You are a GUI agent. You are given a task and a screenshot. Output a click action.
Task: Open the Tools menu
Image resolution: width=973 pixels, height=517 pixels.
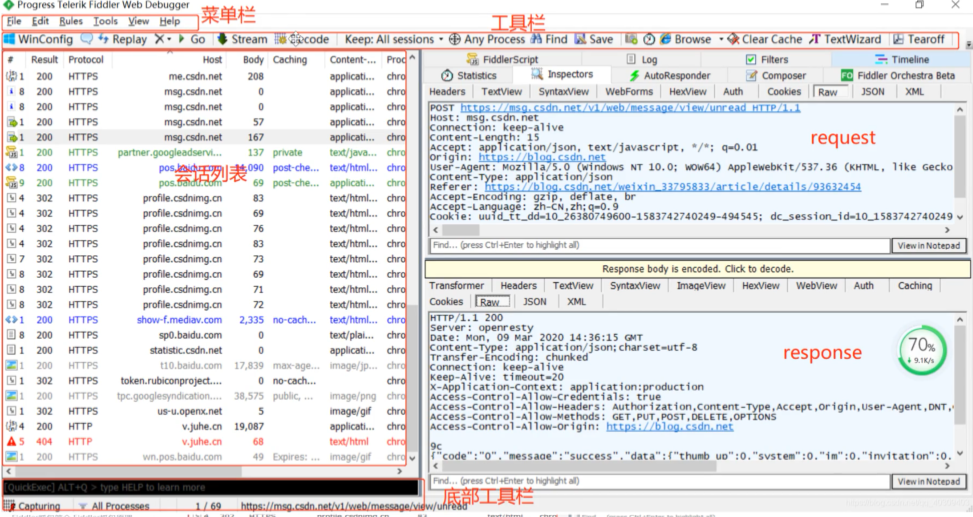pos(105,21)
